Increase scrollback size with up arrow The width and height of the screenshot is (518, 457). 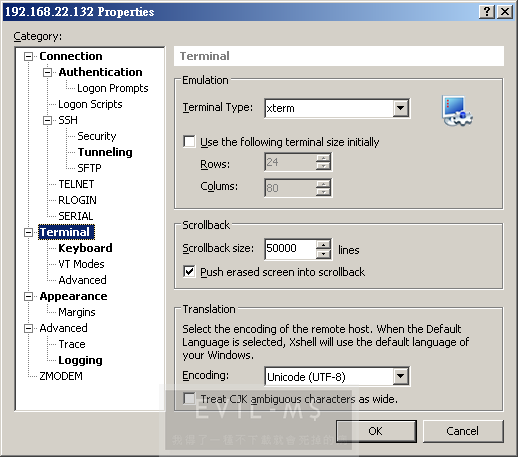(323, 245)
